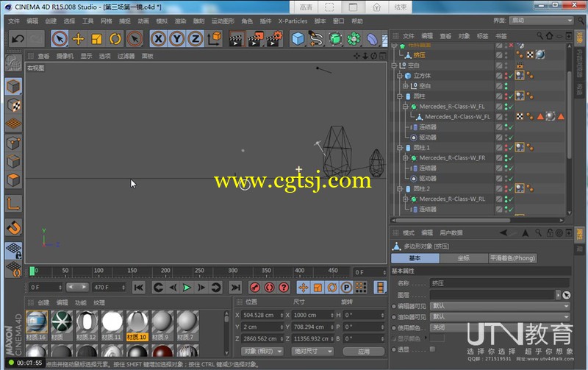Click the red record keyframe button
Image resolution: width=588 pixels, height=370 pixels.
coord(255,288)
